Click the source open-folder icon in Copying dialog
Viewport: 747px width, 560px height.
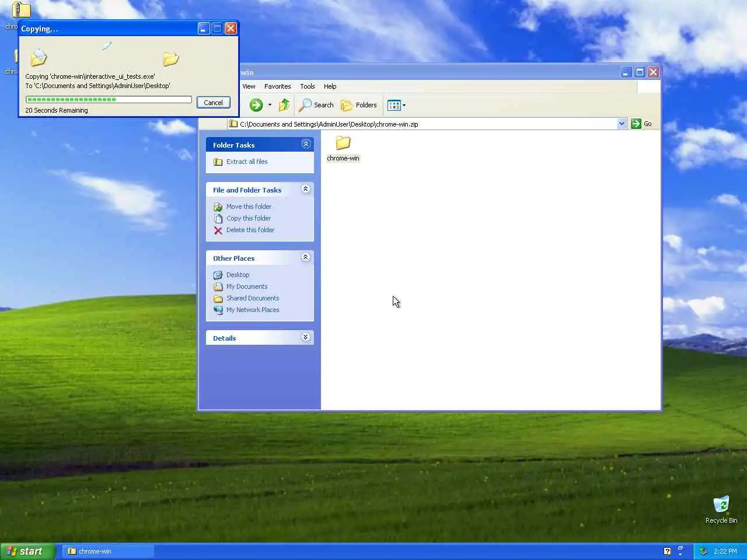pos(39,57)
